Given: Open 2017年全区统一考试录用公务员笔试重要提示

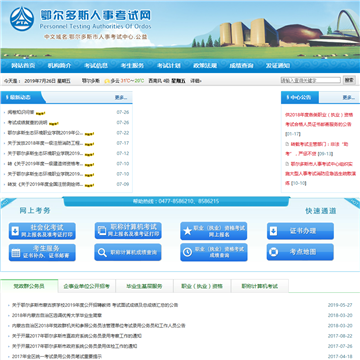Looking at the screenshot, I should pos(57,356).
